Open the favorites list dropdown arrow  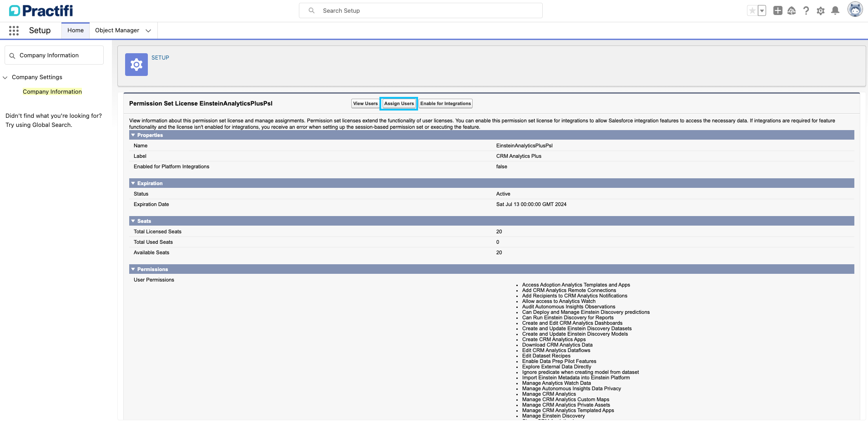(x=762, y=10)
